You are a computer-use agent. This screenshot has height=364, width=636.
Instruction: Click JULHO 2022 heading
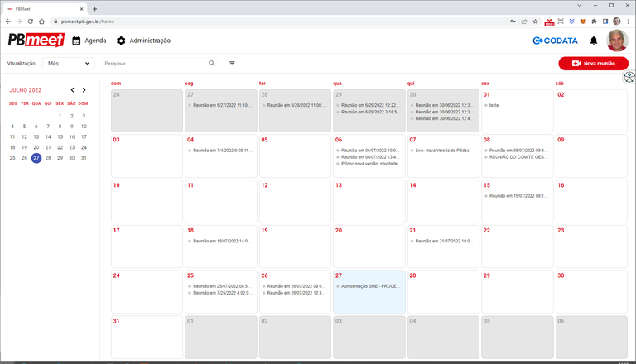(x=26, y=90)
